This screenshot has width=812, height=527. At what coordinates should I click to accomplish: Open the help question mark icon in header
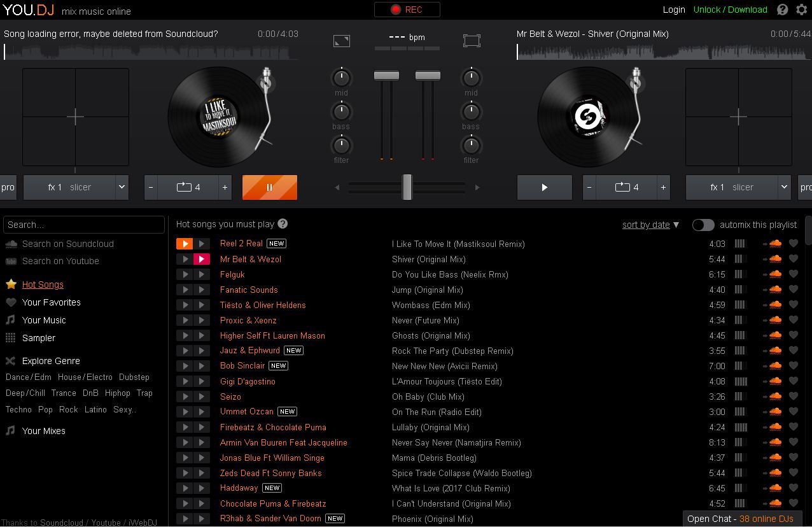tap(783, 10)
